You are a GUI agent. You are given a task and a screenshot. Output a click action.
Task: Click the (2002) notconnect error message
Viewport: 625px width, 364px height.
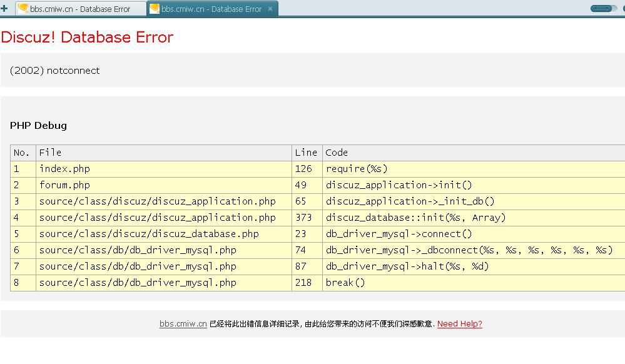[x=54, y=71]
